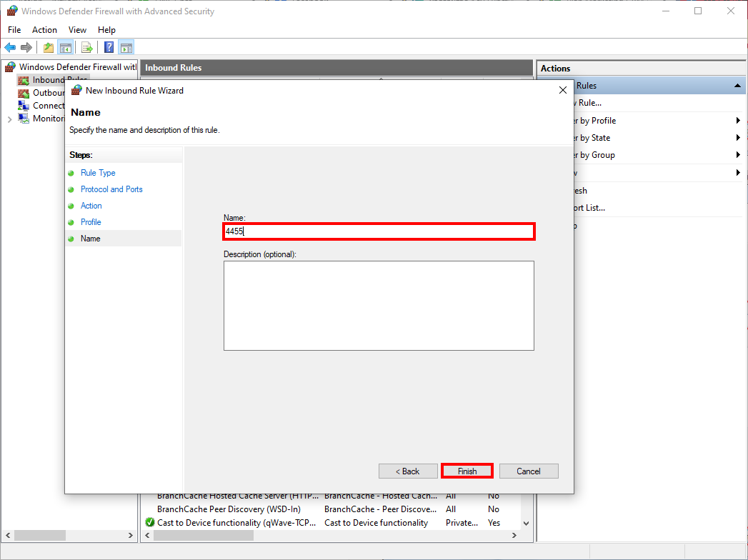
Task: Close the New Inbound Rule Wizard dialog
Action: click(563, 90)
